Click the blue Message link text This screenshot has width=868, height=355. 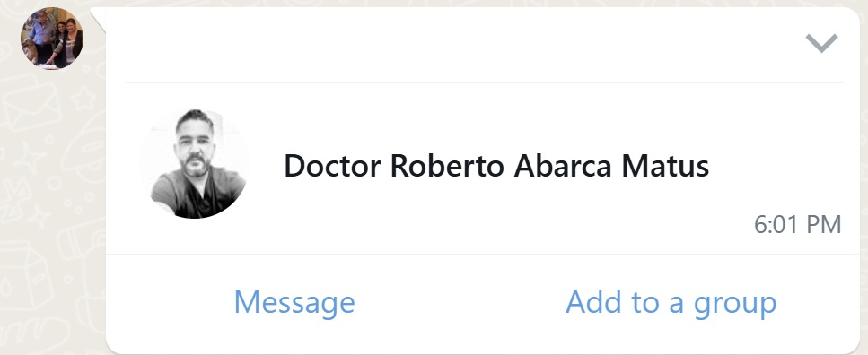click(294, 302)
